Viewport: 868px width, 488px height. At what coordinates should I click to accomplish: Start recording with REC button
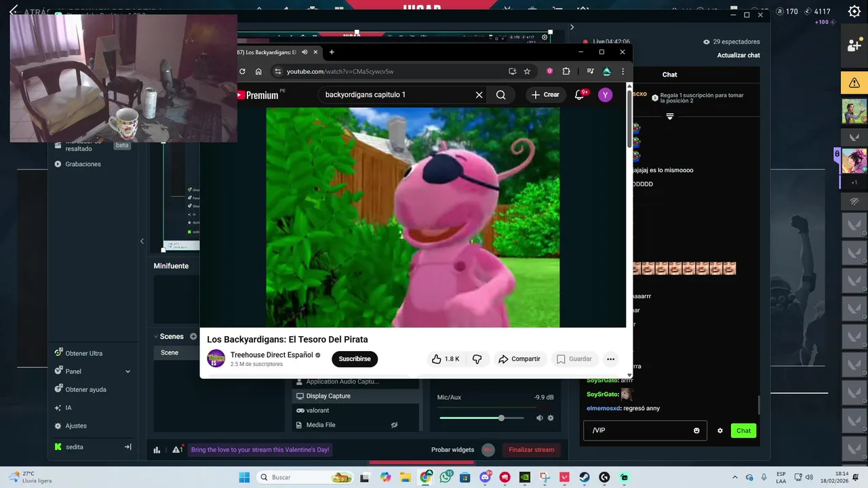[x=488, y=449]
